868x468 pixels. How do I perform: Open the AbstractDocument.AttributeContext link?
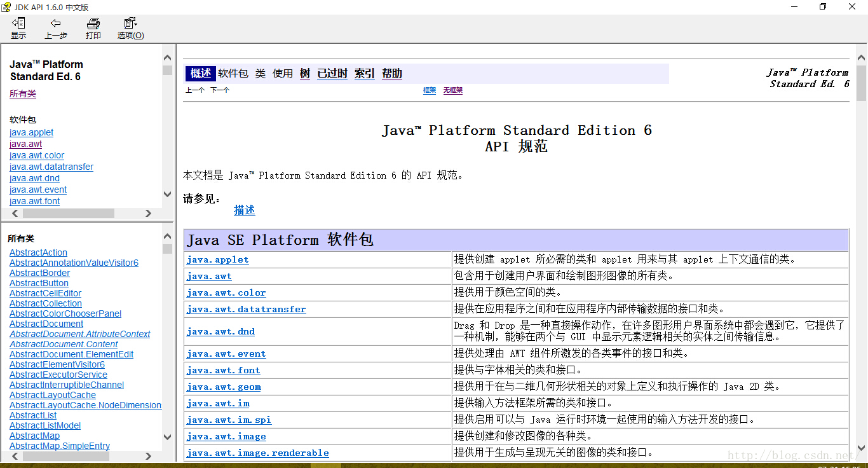(x=80, y=334)
